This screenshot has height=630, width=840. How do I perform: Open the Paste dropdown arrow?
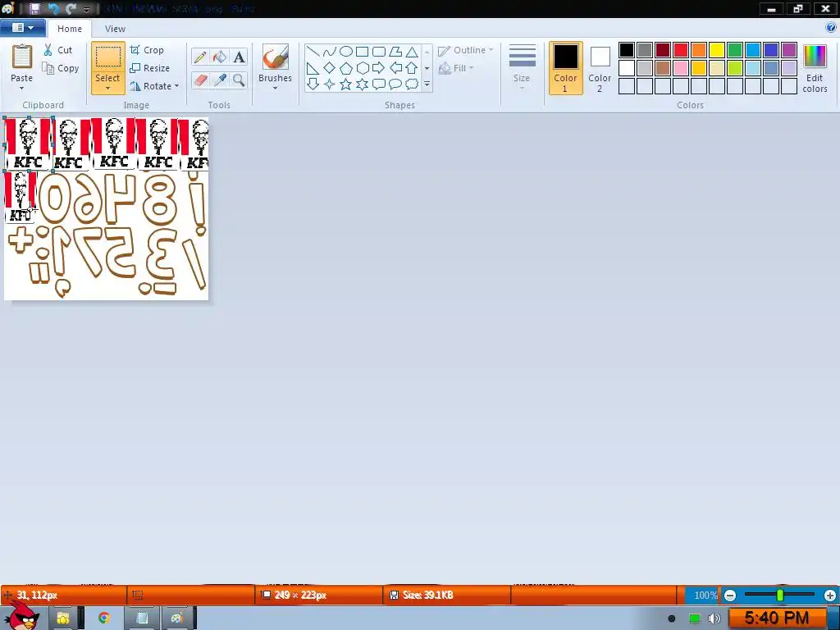(22, 89)
